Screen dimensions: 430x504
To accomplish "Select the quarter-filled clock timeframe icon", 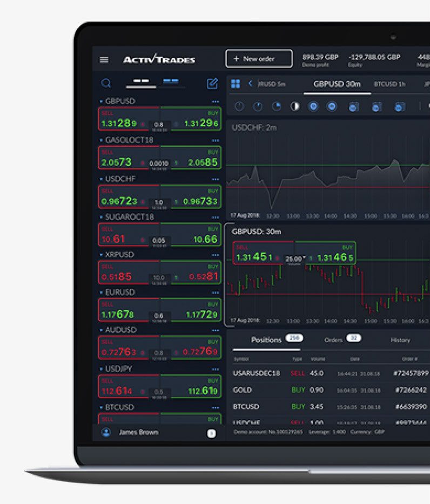I will (x=276, y=106).
